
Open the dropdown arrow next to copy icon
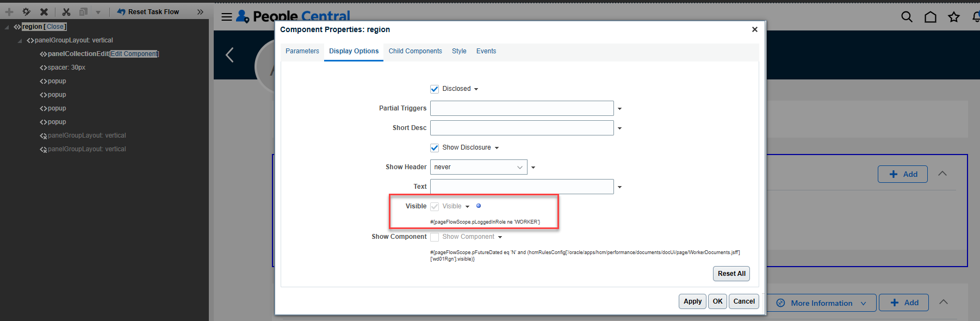point(98,12)
